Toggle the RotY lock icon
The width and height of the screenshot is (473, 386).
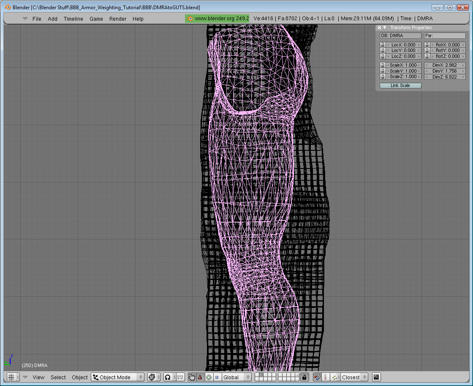click(x=427, y=50)
